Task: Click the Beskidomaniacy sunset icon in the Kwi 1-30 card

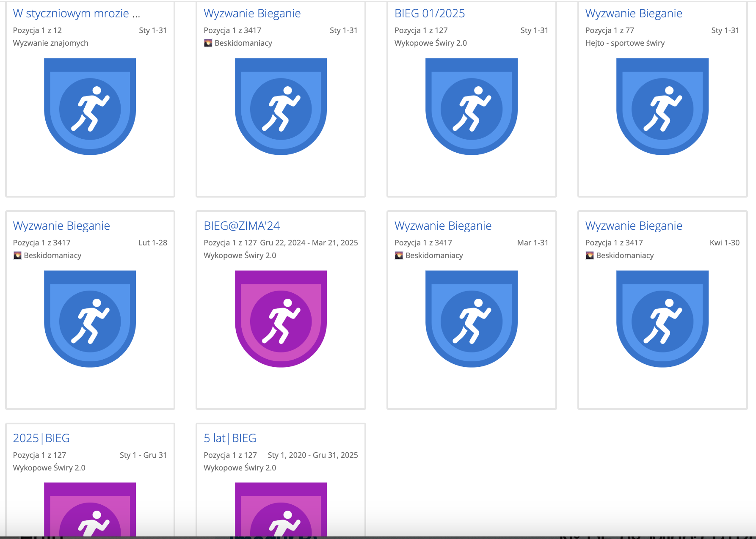Action: click(x=589, y=256)
